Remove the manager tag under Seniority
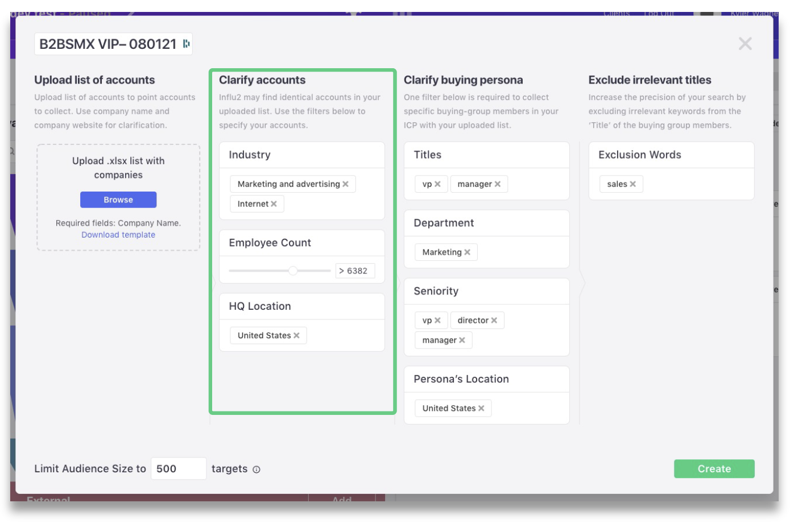 (x=462, y=340)
